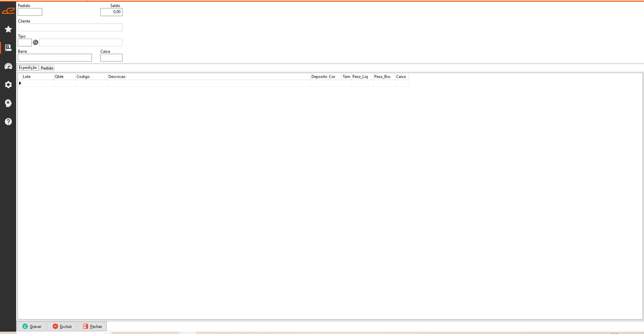The width and height of the screenshot is (644, 334).
Task: Click into the Barra barcode field
Action: 55,58
